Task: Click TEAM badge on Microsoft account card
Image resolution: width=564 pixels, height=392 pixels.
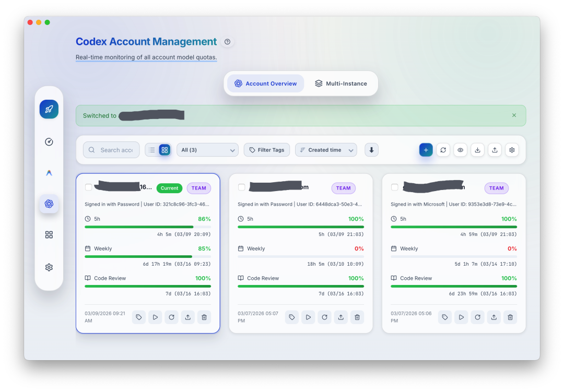Action: 497,188
